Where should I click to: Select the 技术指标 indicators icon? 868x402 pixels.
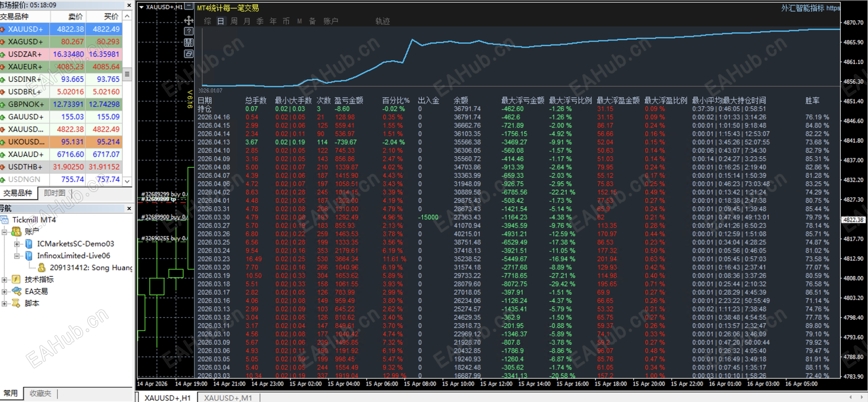pyautogui.click(x=16, y=279)
